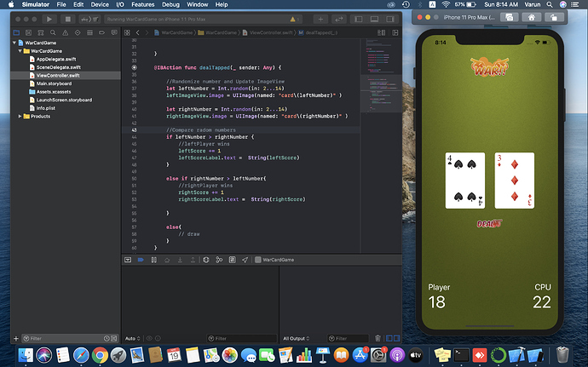
Task: Select Main.storyboard in the project navigator
Action: (x=53, y=83)
